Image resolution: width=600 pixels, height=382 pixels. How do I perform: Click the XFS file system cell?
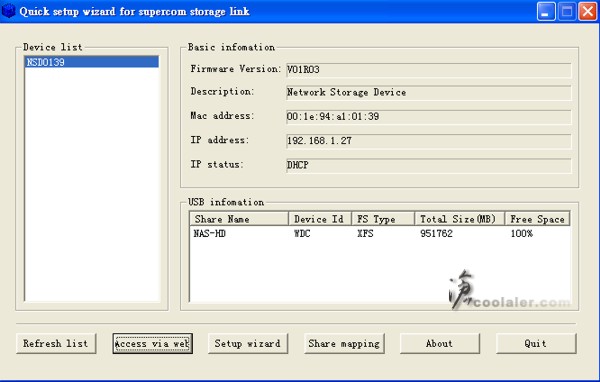click(x=365, y=233)
